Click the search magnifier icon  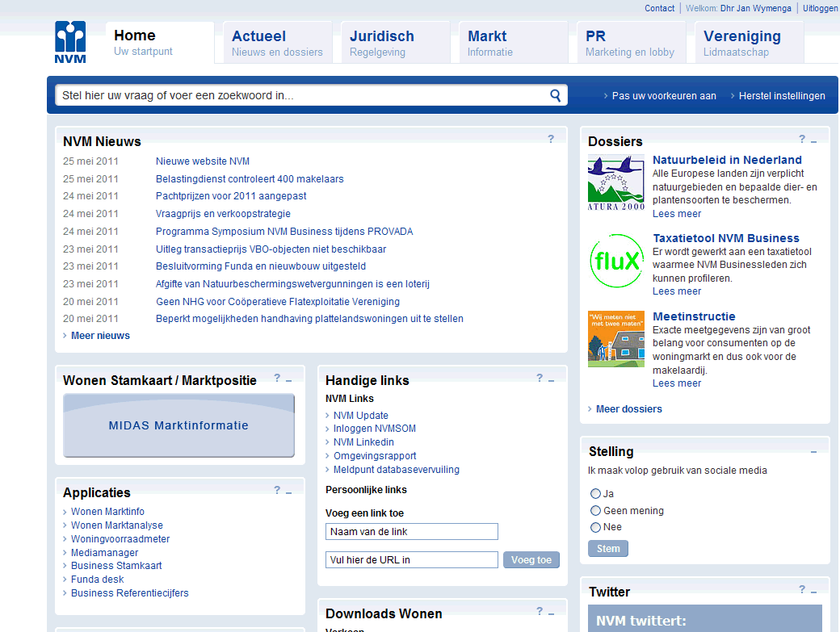tap(556, 95)
